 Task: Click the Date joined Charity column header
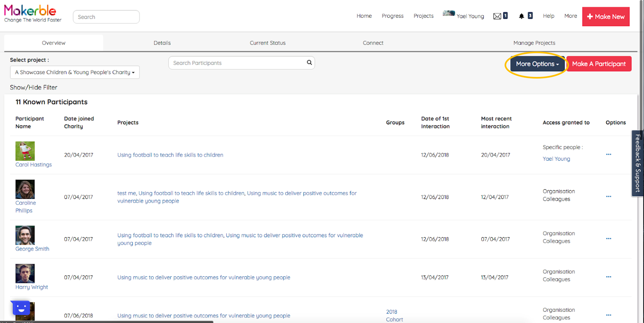pyautogui.click(x=79, y=122)
